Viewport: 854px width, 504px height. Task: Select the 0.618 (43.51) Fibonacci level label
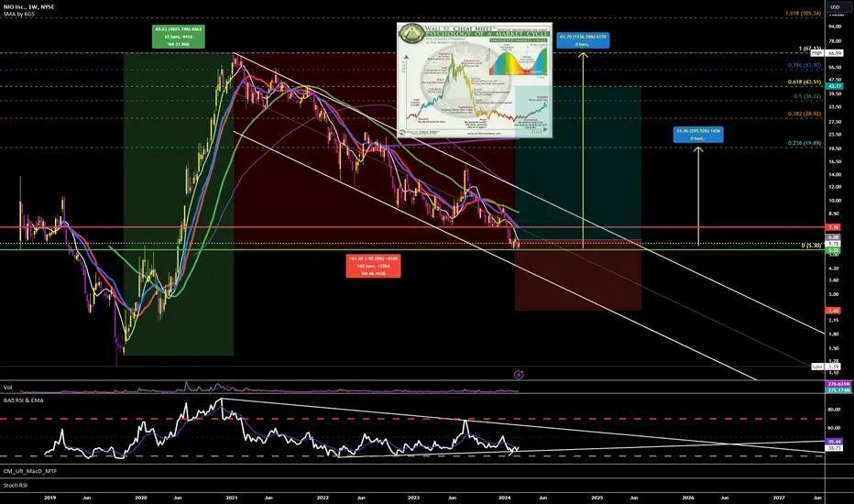[x=804, y=82]
